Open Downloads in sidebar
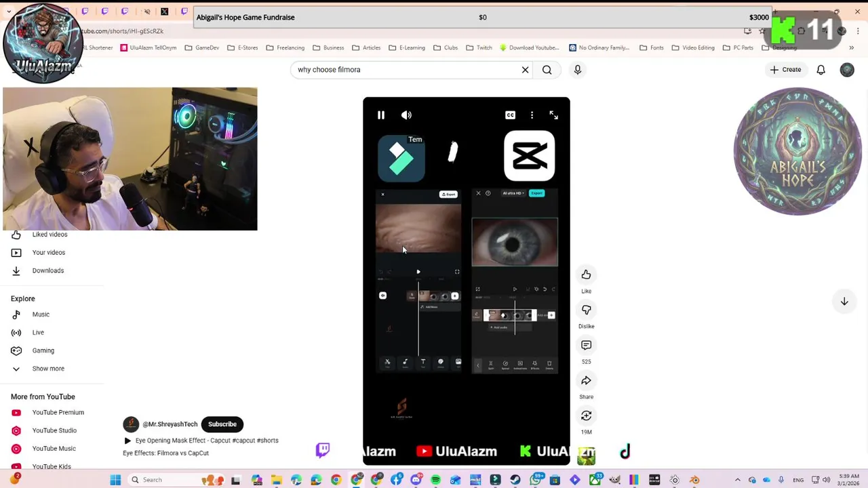Screen dimensions: 868x488 tap(48, 270)
